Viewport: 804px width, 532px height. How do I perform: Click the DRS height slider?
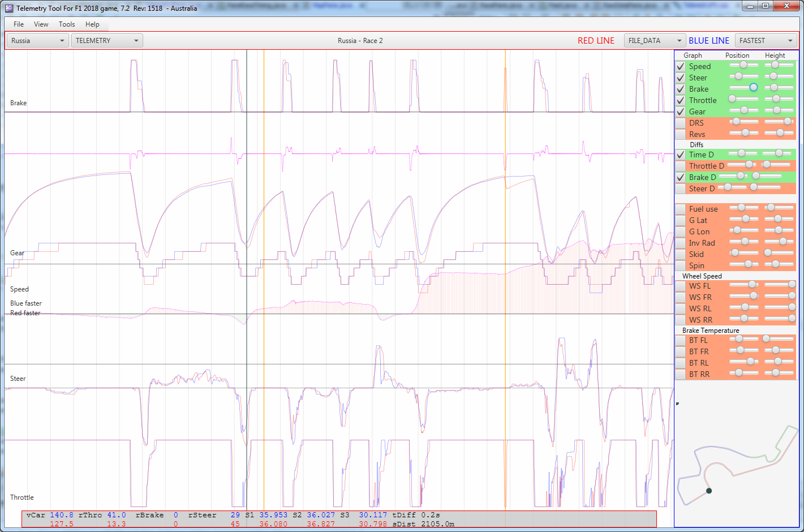coord(779,122)
